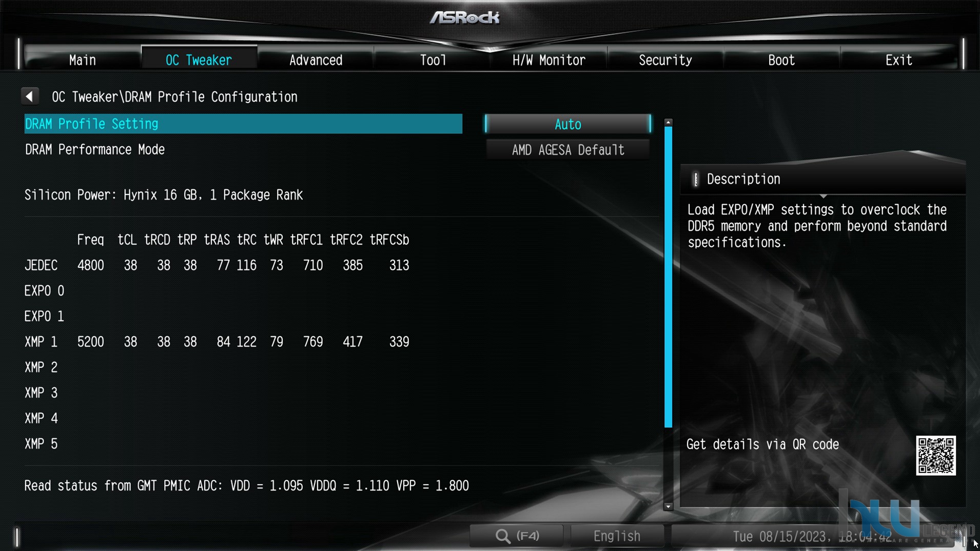This screenshot has width=980, height=551.
Task: Click the QR code image
Action: (x=936, y=456)
